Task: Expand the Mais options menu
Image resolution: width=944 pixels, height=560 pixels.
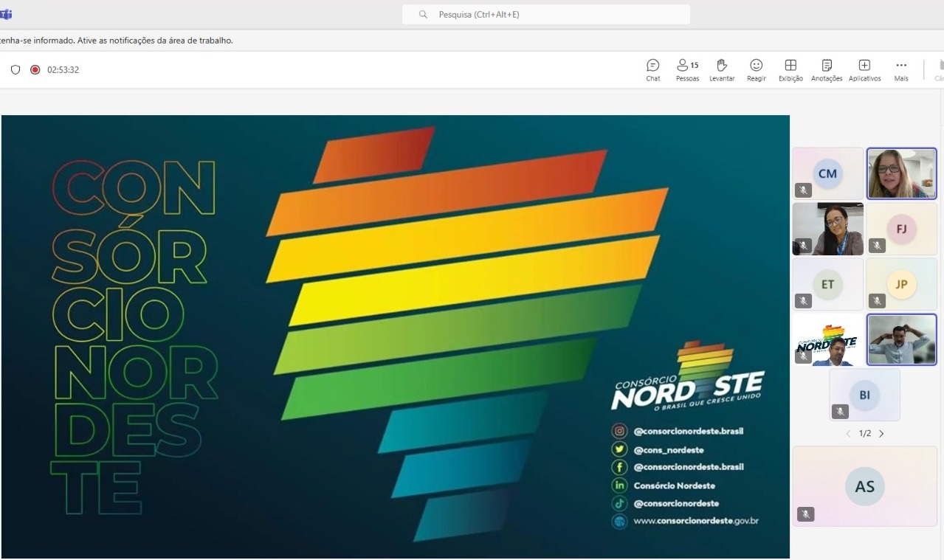Action: tap(900, 70)
